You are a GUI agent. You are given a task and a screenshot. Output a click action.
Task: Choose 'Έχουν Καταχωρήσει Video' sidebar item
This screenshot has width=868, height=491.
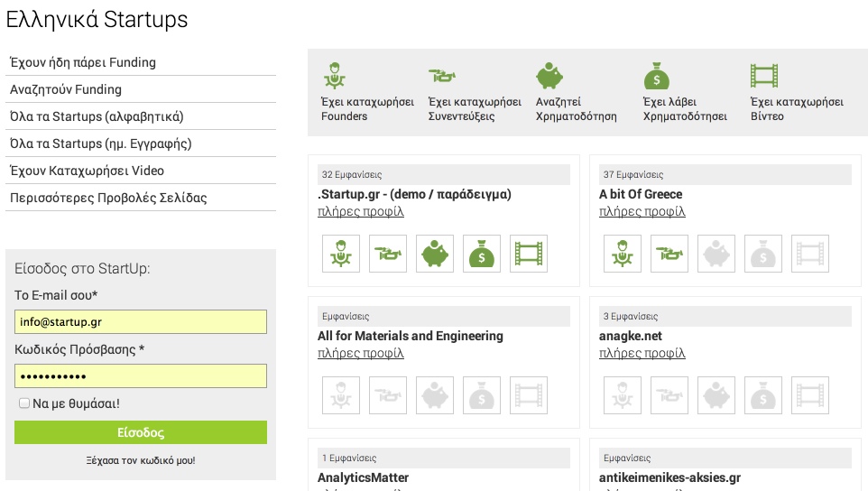87,171
